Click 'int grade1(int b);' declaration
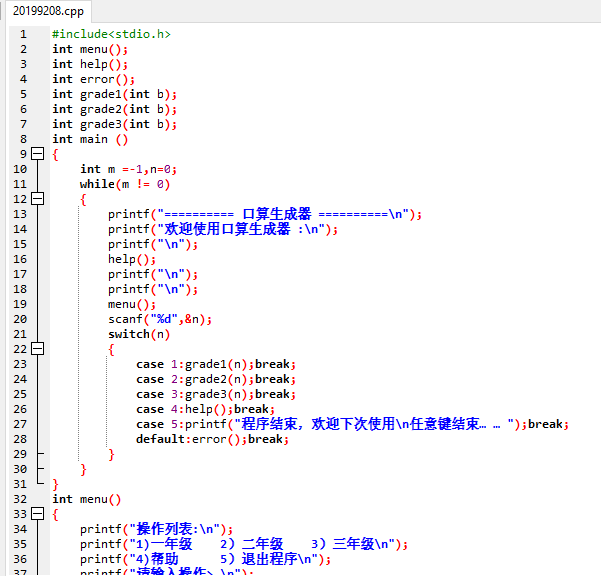The height and width of the screenshot is (576, 601). (x=115, y=94)
